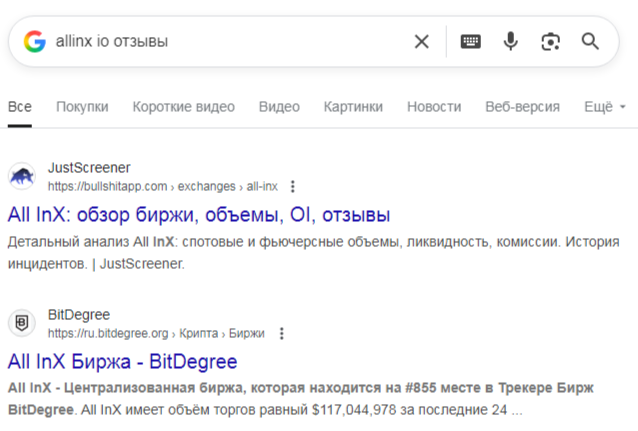This screenshot has width=638, height=431.
Task: Clear the search query with X
Action: click(x=422, y=41)
